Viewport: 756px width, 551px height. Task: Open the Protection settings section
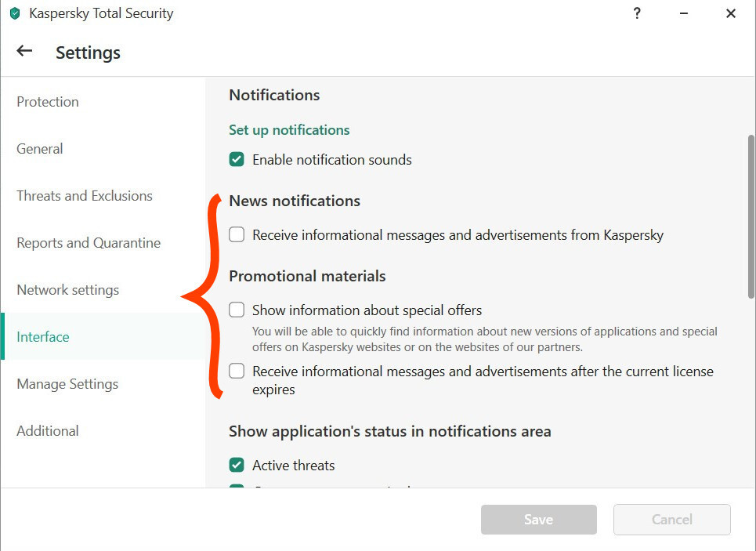(48, 102)
